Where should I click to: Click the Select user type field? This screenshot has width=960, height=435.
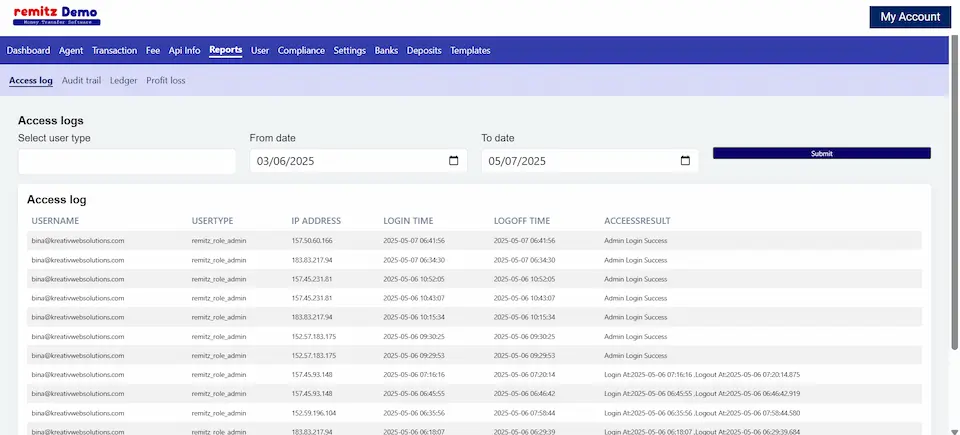tap(127, 161)
